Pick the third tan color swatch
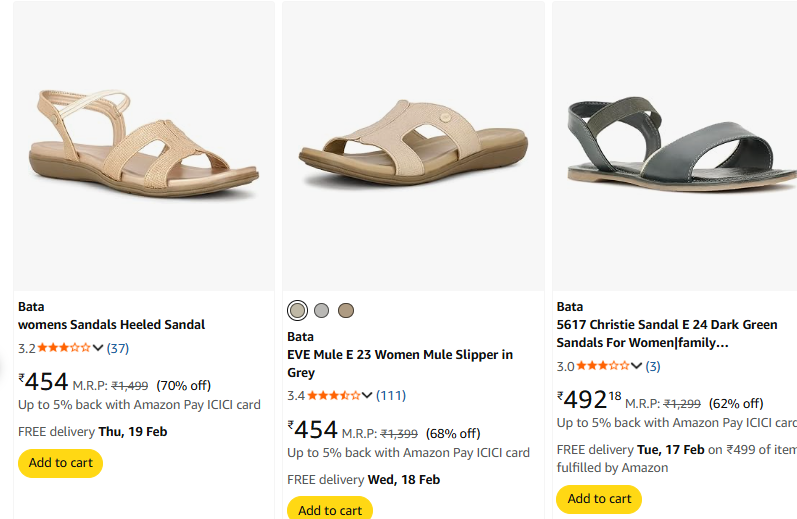This screenshot has width=797, height=519. (346, 310)
